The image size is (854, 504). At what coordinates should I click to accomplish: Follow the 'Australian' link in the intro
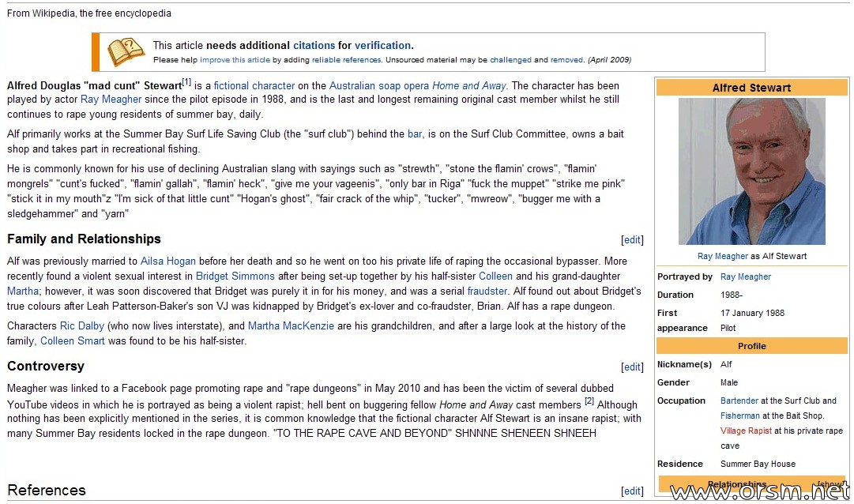tap(352, 85)
